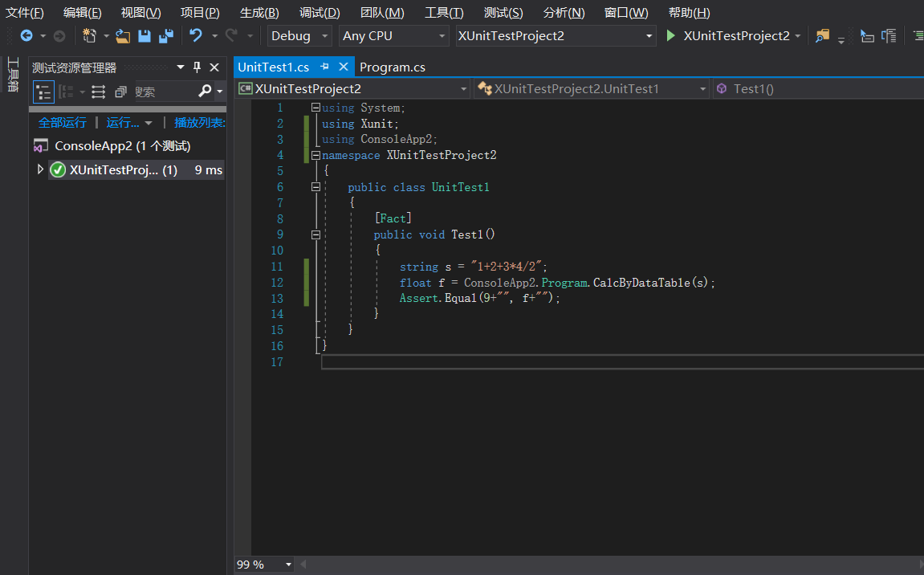Open the Undo history dropdown arrow

click(214, 36)
